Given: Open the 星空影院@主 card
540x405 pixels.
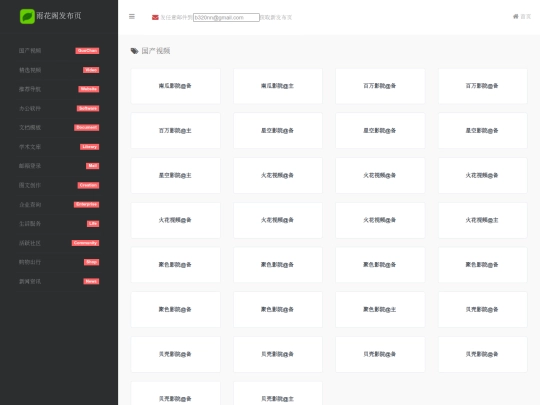Looking at the screenshot, I should (176, 176).
